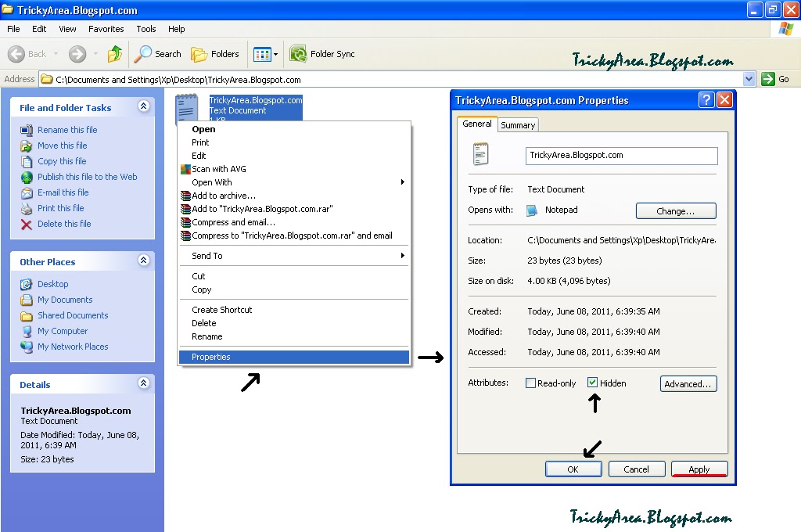Open the Help menu

176,29
